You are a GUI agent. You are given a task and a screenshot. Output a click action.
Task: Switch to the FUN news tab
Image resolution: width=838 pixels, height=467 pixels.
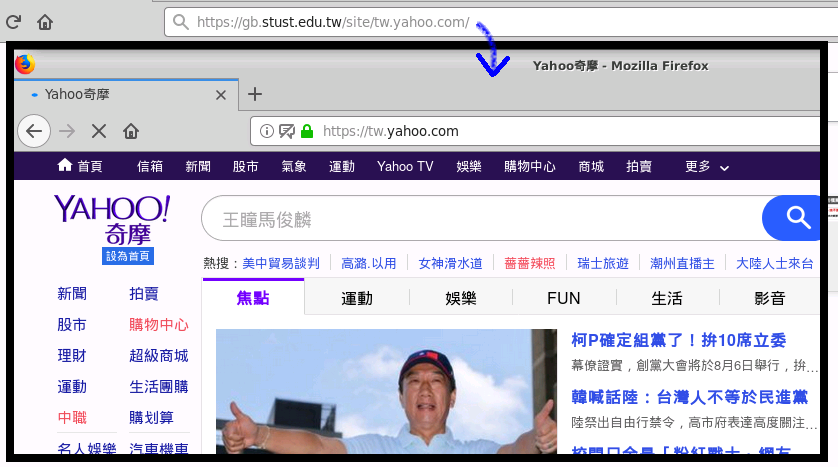[x=564, y=298]
